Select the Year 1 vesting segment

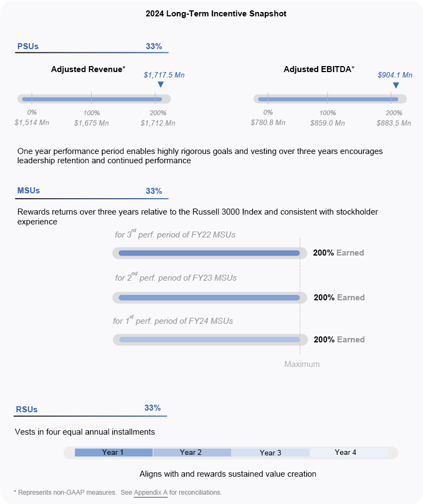[114, 453]
